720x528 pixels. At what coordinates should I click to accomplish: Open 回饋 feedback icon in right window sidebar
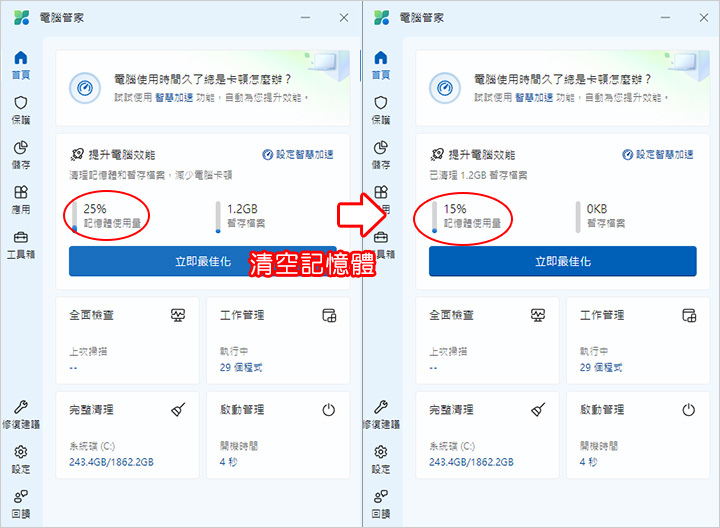click(381, 496)
